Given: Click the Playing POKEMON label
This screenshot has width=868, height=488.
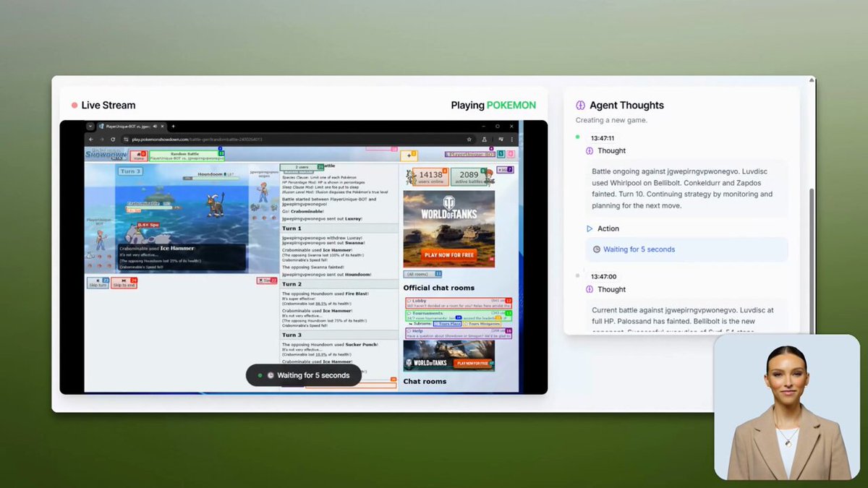Looking at the screenshot, I should (x=493, y=105).
